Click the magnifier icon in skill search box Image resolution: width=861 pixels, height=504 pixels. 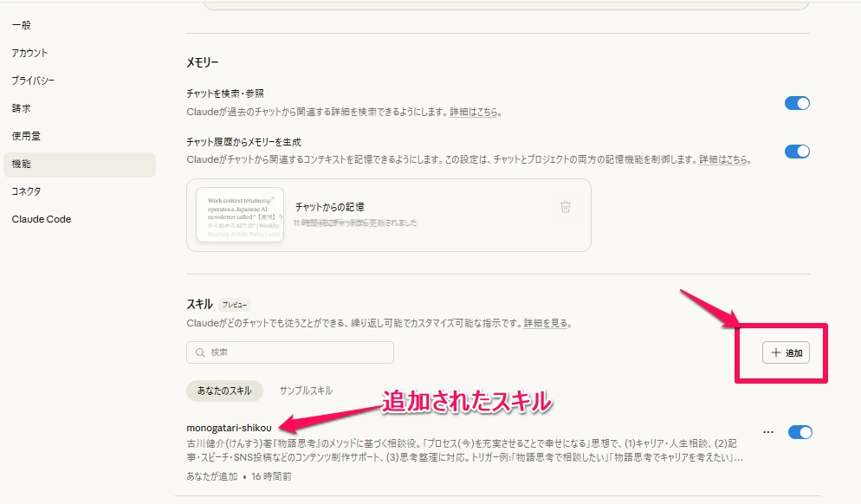pos(200,352)
